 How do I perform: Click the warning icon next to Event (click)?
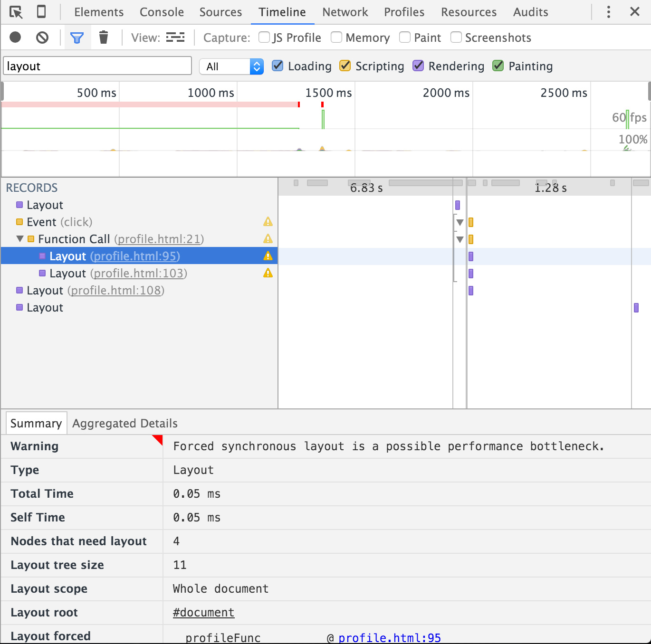[268, 222]
